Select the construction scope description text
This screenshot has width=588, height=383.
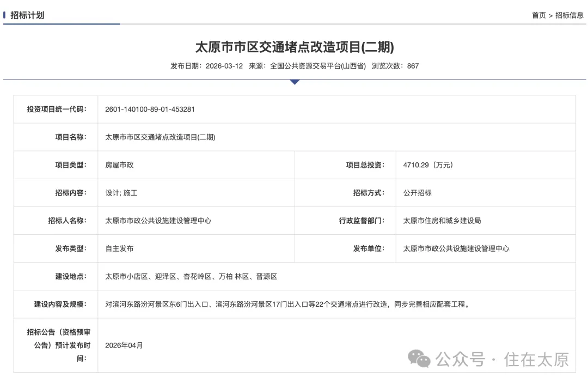(x=287, y=304)
